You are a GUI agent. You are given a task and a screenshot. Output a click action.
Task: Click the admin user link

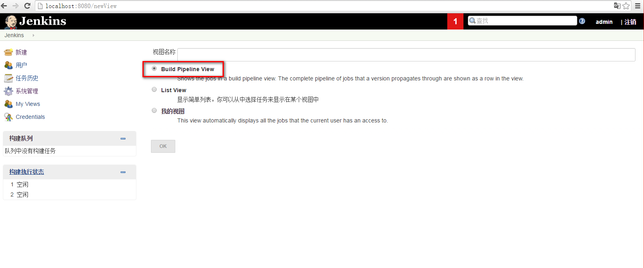pyautogui.click(x=604, y=22)
